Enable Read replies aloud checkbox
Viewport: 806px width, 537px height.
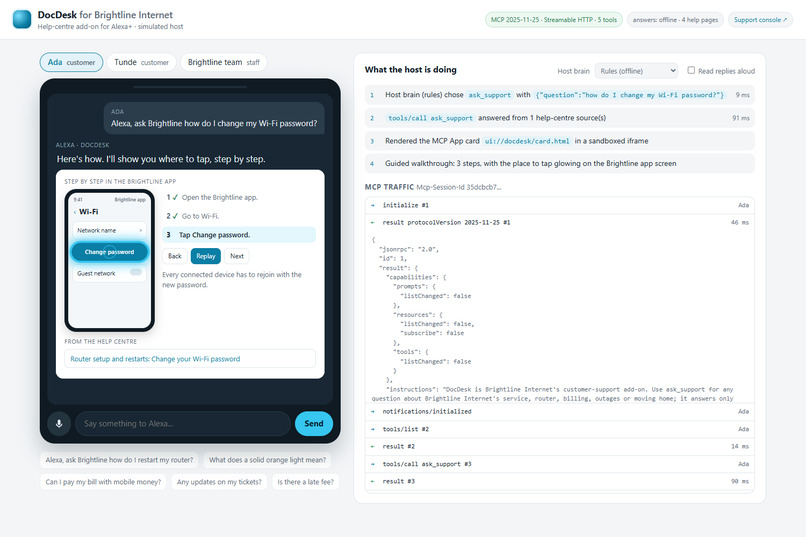[x=691, y=70]
